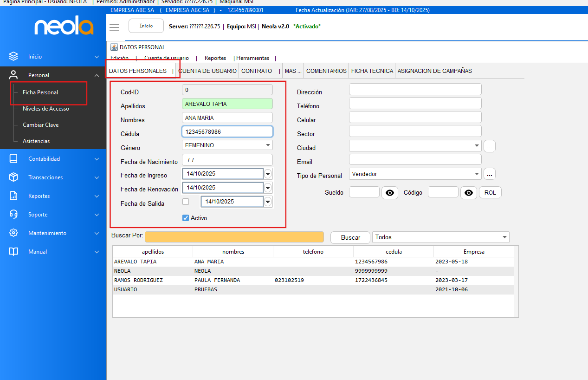Click the Soporte headset icon
This screenshot has height=380, width=588.
pos(13,215)
